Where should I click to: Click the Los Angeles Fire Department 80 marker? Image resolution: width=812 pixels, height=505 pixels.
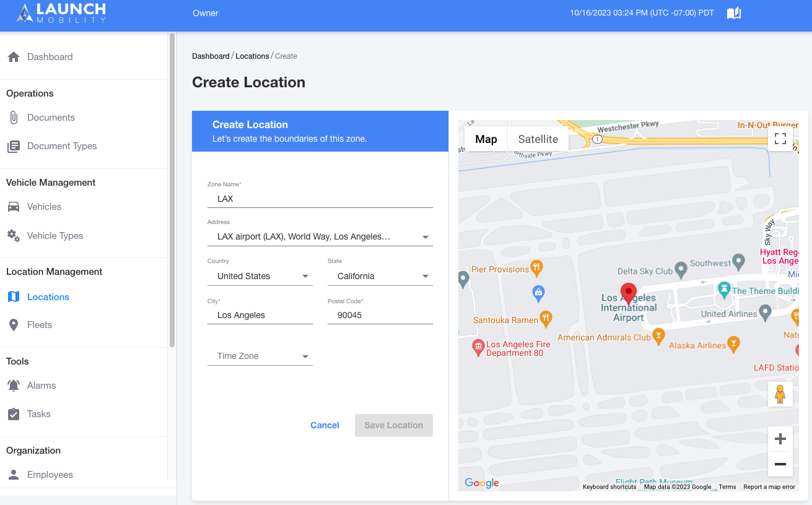[478, 347]
